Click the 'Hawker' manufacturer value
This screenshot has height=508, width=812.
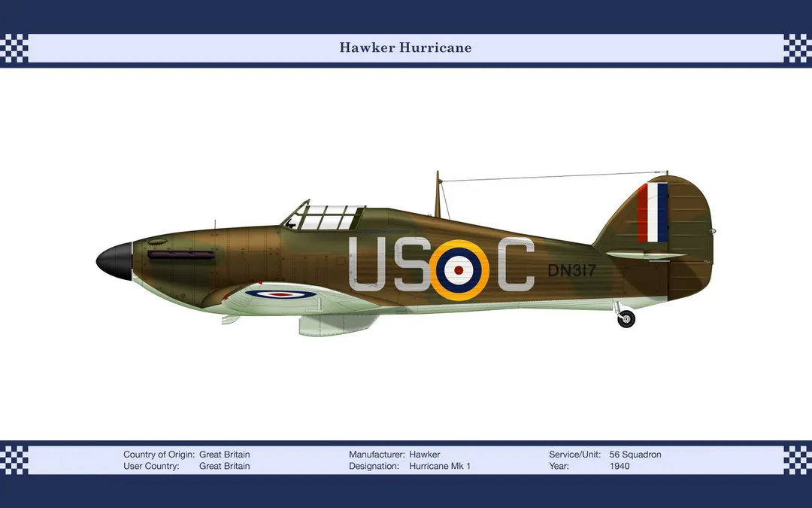pyautogui.click(x=425, y=455)
